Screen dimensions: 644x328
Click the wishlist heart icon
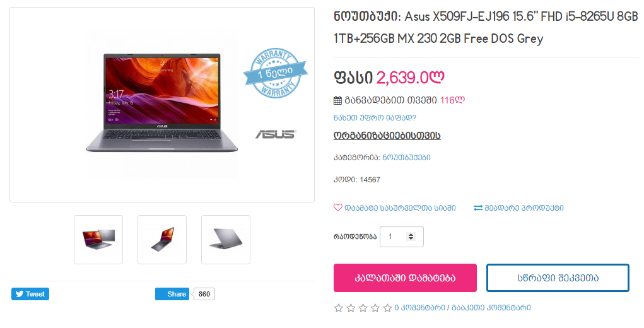pos(337,208)
